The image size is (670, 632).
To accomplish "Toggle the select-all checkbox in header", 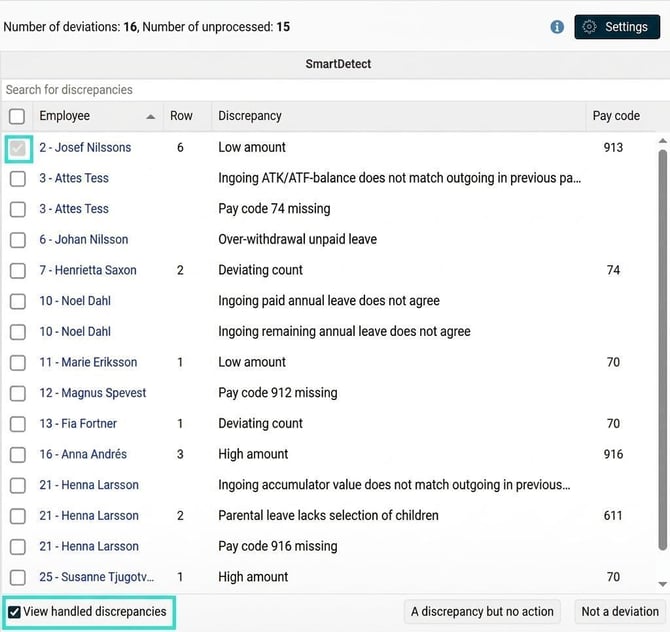I will (17, 116).
